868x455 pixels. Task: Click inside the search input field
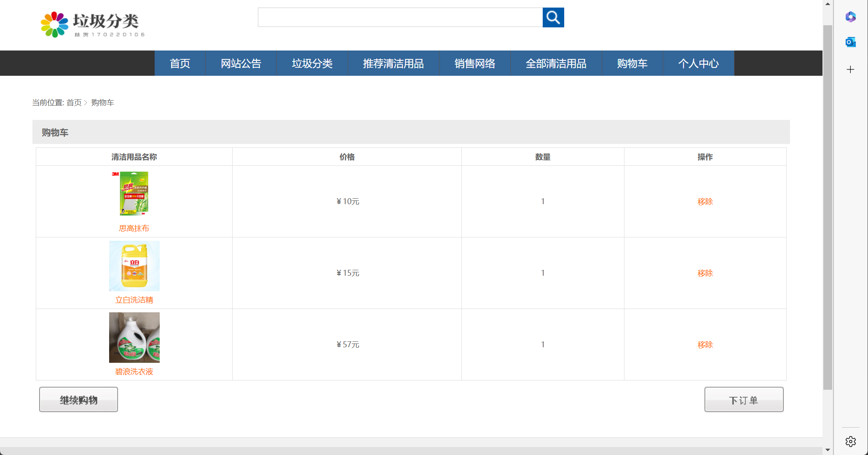click(400, 17)
